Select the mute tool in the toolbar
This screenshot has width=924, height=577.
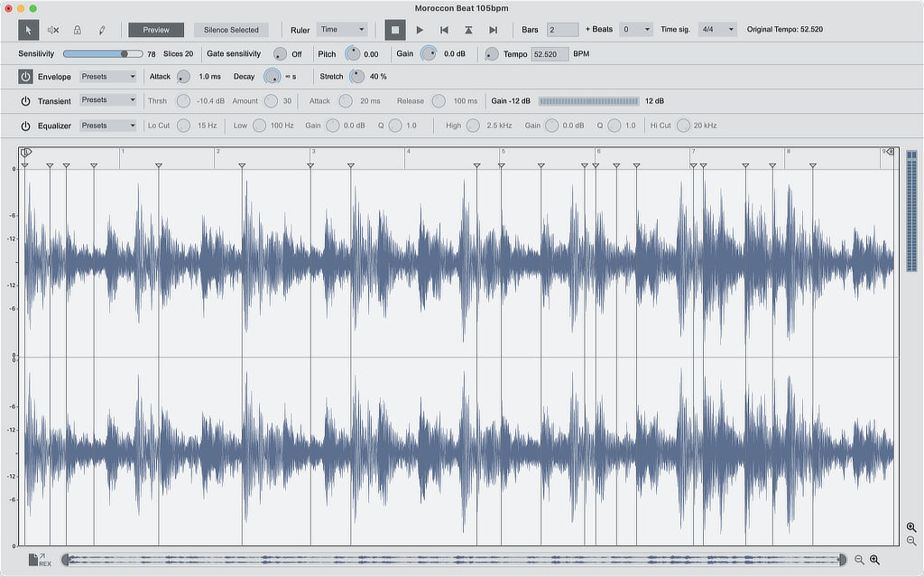(52, 30)
